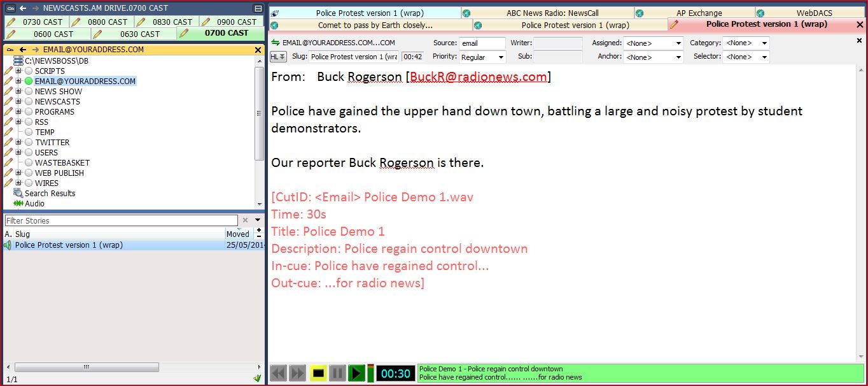Open the Selector dropdown
The height and width of the screenshot is (386, 868).
(x=746, y=57)
